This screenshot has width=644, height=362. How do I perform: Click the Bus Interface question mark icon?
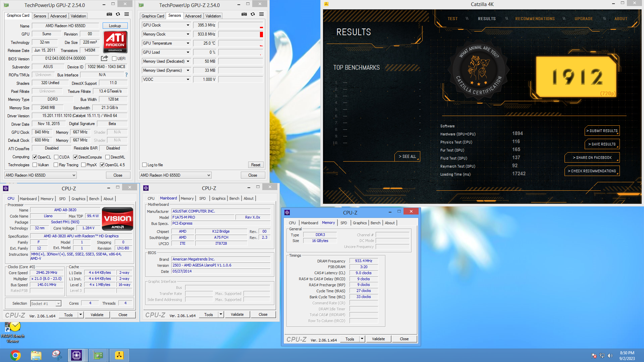(126, 75)
